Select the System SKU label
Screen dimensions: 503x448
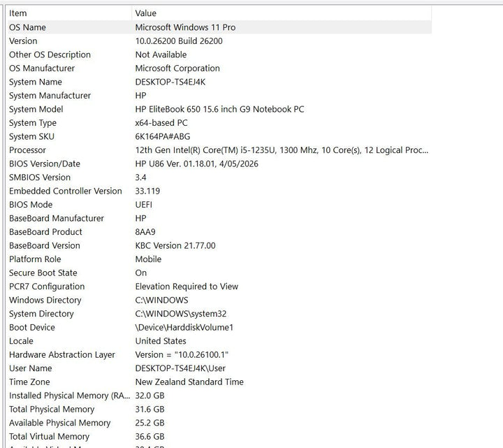pos(31,136)
